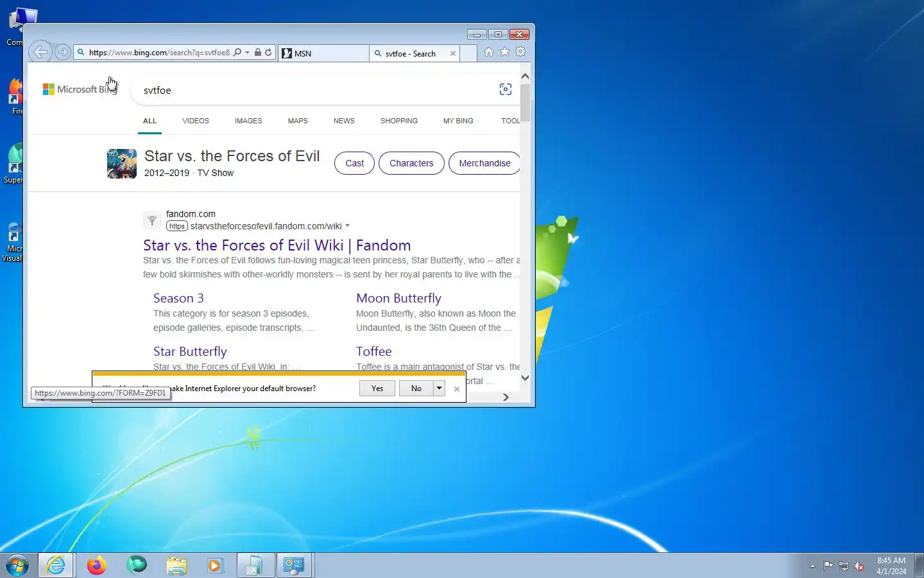Click the vertical scrollbar up arrow

[525, 76]
